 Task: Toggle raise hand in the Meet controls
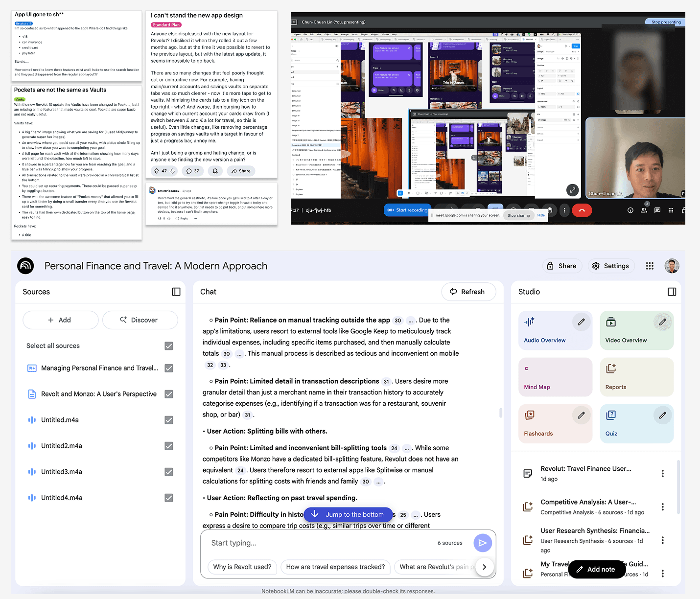pos(550,210)
